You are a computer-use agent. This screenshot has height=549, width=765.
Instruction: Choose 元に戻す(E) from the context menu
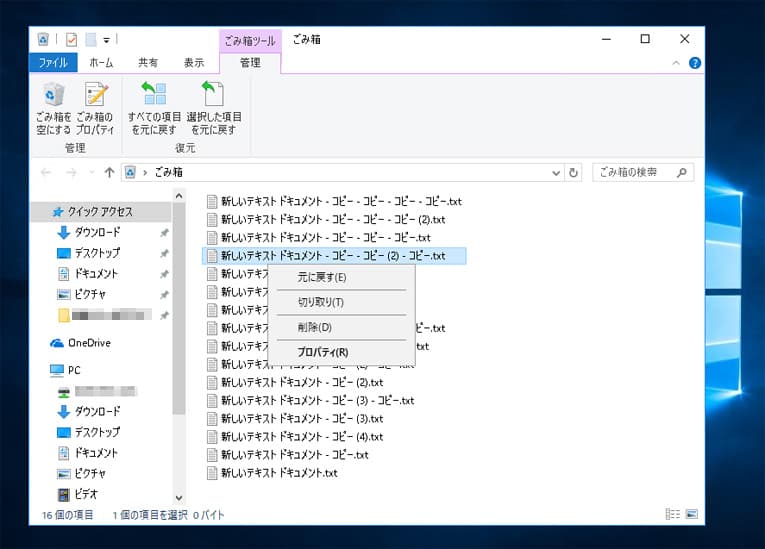pos(322,277)
